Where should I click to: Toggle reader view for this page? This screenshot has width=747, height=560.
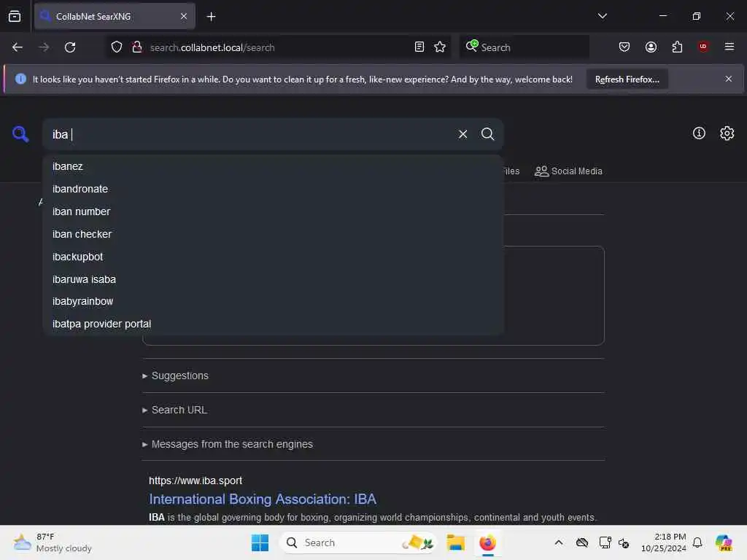point(419,47)
